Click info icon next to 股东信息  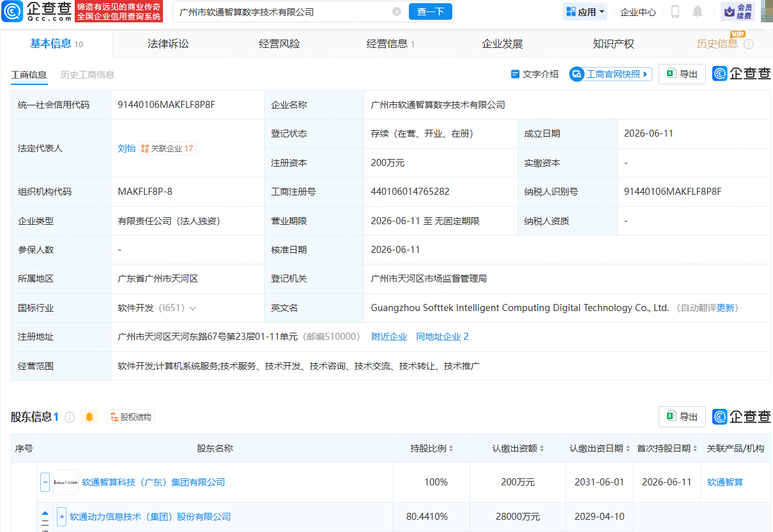pos(70,417)
